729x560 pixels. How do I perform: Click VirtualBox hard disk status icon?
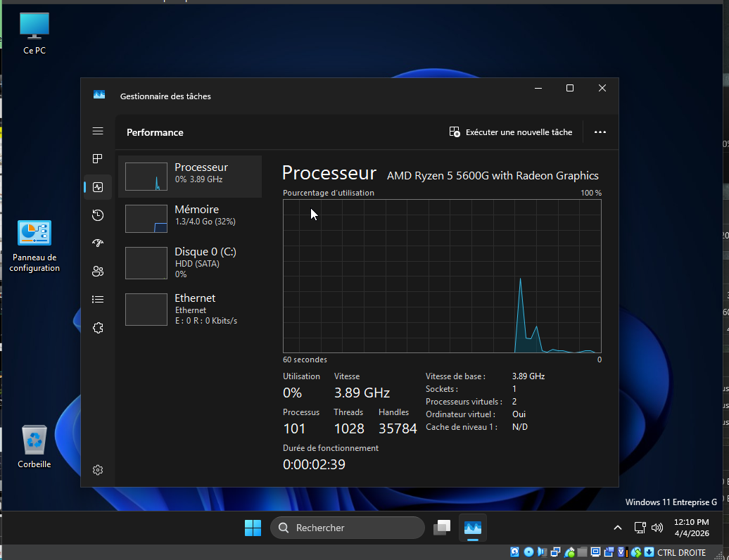tap(514, 552)
